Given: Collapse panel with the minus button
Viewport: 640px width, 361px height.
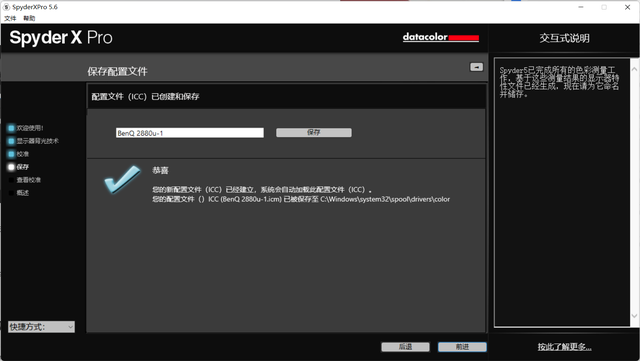Looking at the screenshot, I should (476, 67).
